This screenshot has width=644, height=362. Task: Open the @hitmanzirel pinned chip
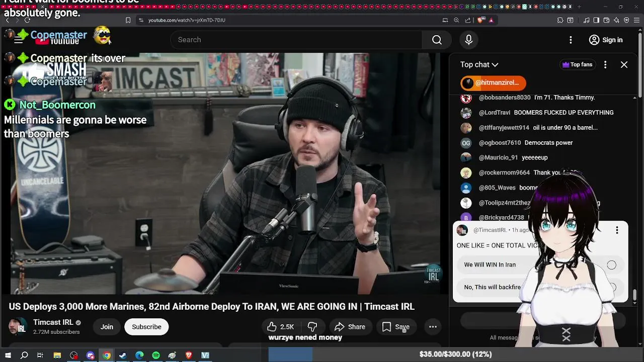coord(493,82)
